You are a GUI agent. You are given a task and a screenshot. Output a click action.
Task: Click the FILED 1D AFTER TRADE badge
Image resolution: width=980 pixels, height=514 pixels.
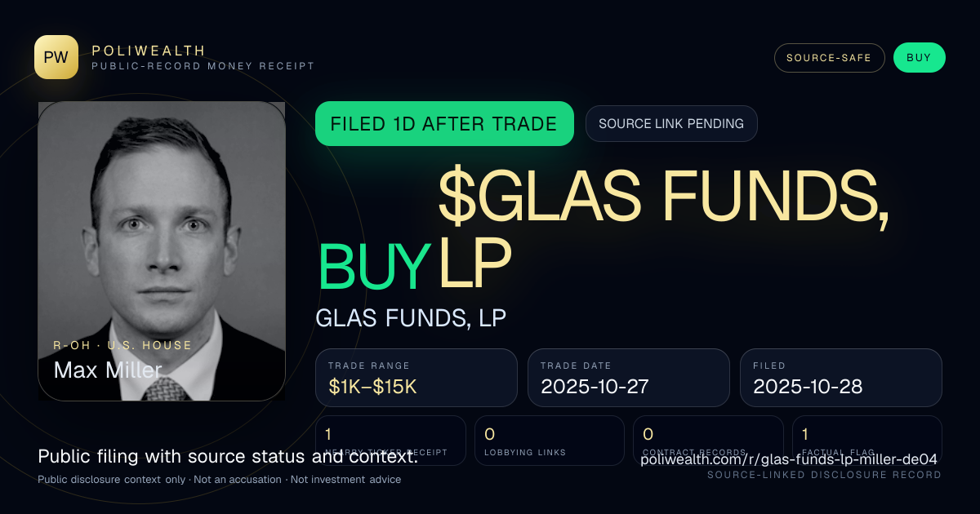[x=444, y=124]
